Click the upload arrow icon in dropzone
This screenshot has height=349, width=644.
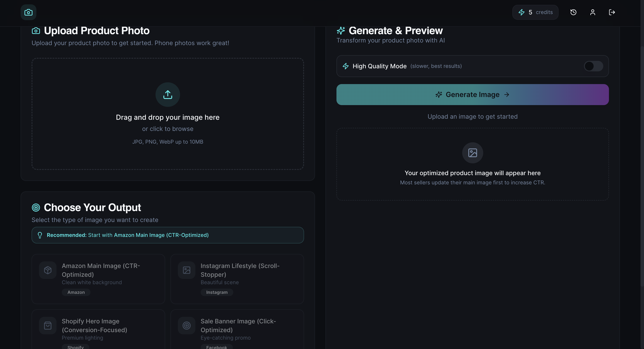point(168,95)
